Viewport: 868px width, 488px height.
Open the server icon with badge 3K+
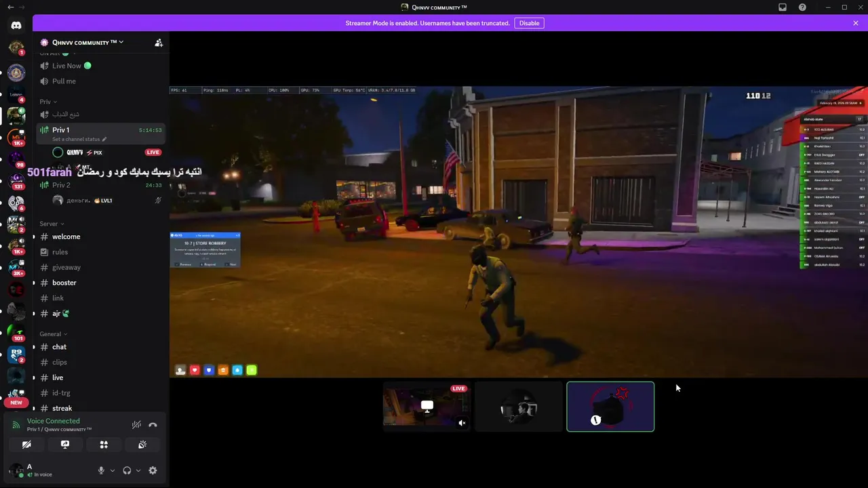[16, 267]
